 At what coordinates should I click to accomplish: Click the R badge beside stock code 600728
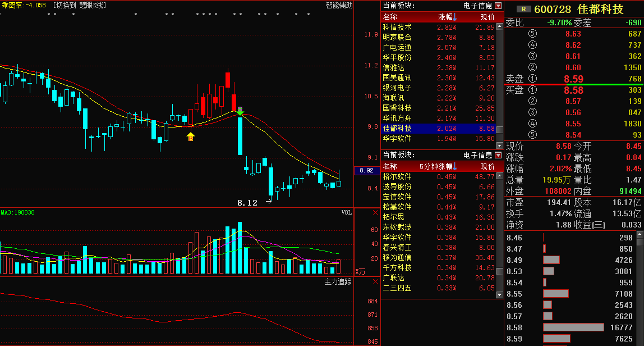[523, 9]
